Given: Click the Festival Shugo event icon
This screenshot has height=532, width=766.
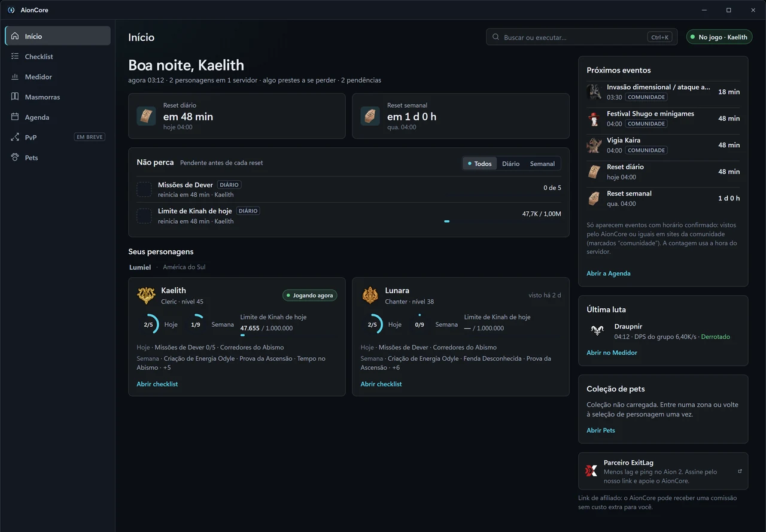Looking at the screenshot, I should pyautogui.click(x=594, y=118).
